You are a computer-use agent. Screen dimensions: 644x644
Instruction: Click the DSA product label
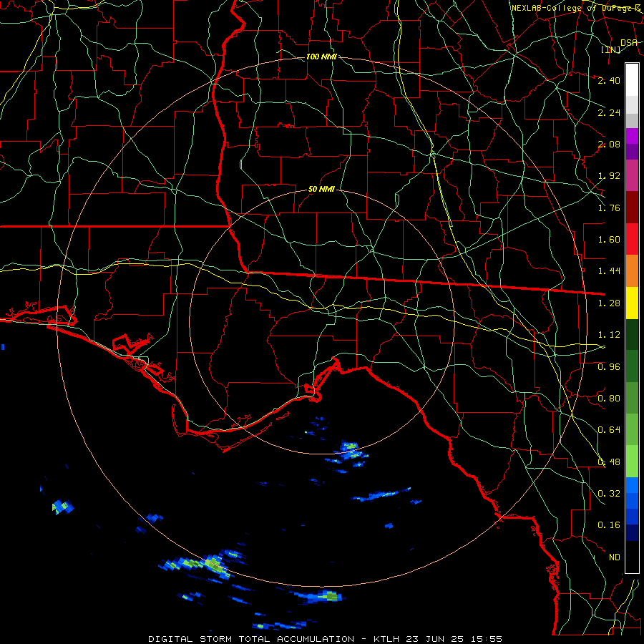point(629,43)
